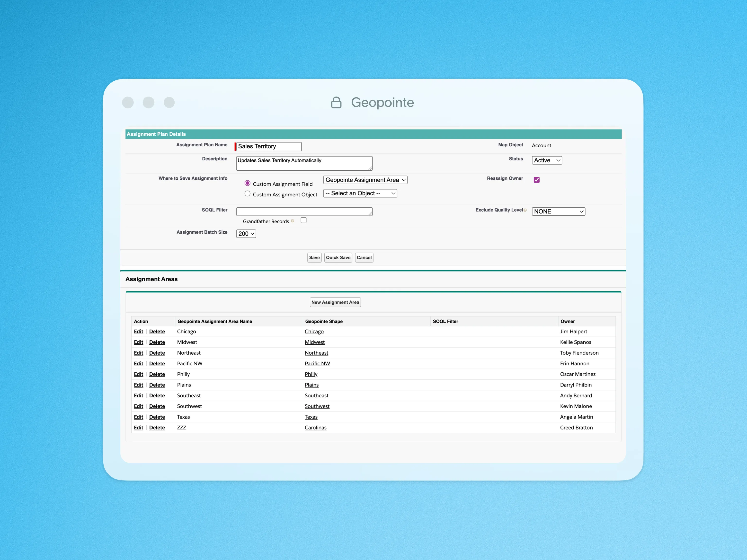Delete the ZZZ assignment area
The width and height of the screenshot is (747, 560).
157,428
